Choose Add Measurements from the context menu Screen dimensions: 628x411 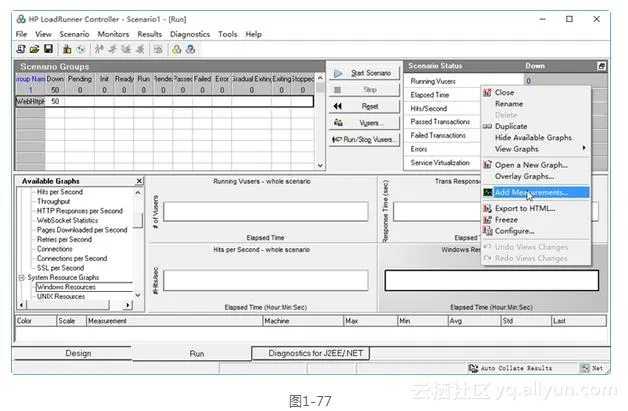point(536,193)
